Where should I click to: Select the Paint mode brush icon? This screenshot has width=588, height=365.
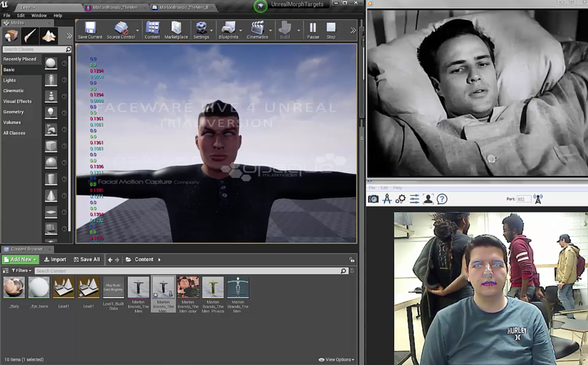(30, 36)
